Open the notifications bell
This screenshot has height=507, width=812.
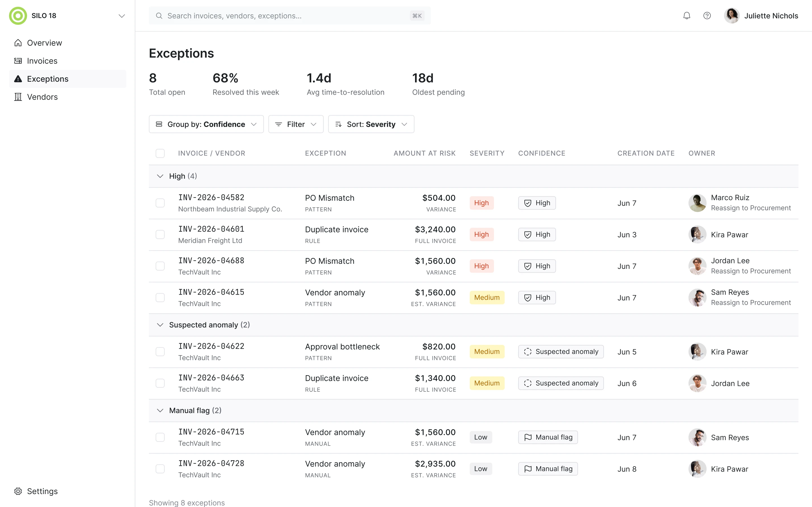tap(687, 16)
